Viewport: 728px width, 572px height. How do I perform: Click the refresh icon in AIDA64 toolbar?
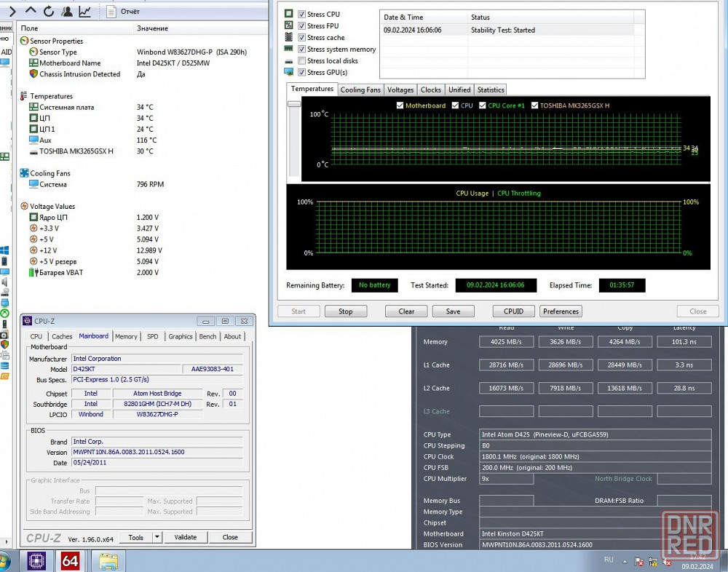[x=49, y=11]
